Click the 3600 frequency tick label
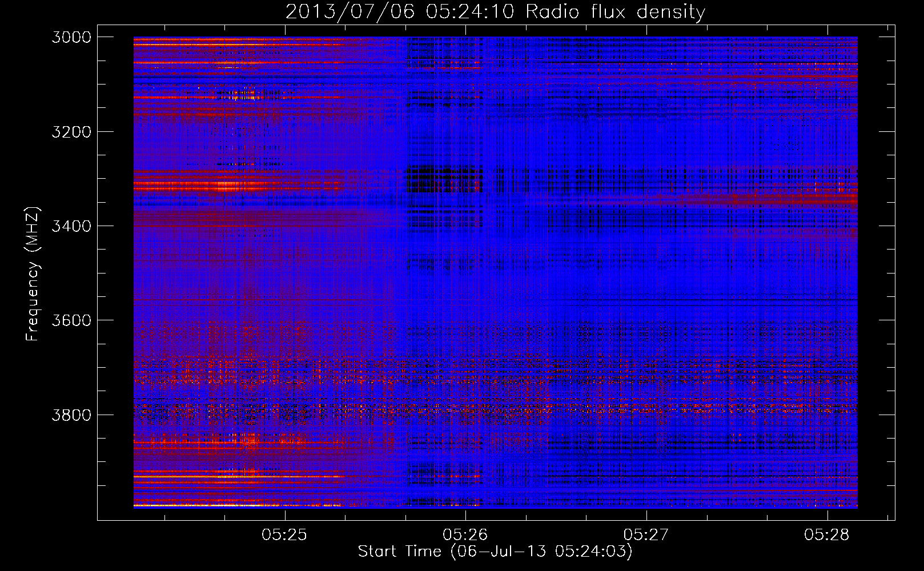The width and height of the screenshot is (924, 571). [x=71, y=320]
